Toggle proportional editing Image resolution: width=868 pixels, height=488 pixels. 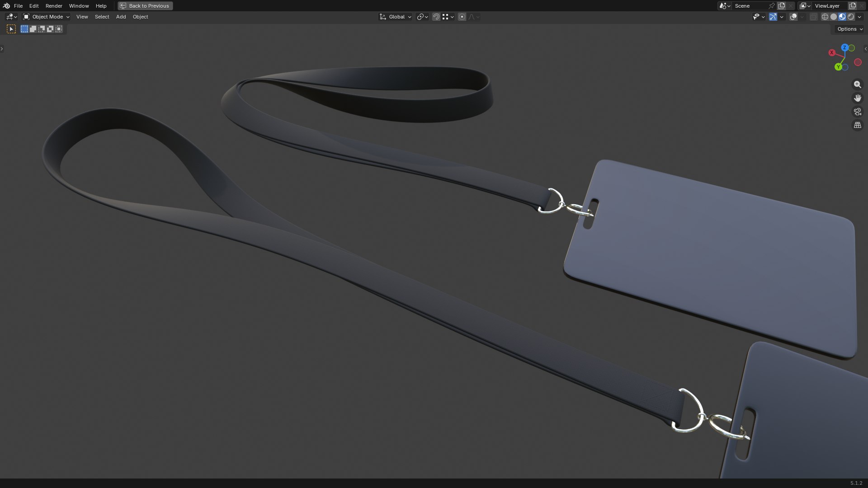coord(462,17)
